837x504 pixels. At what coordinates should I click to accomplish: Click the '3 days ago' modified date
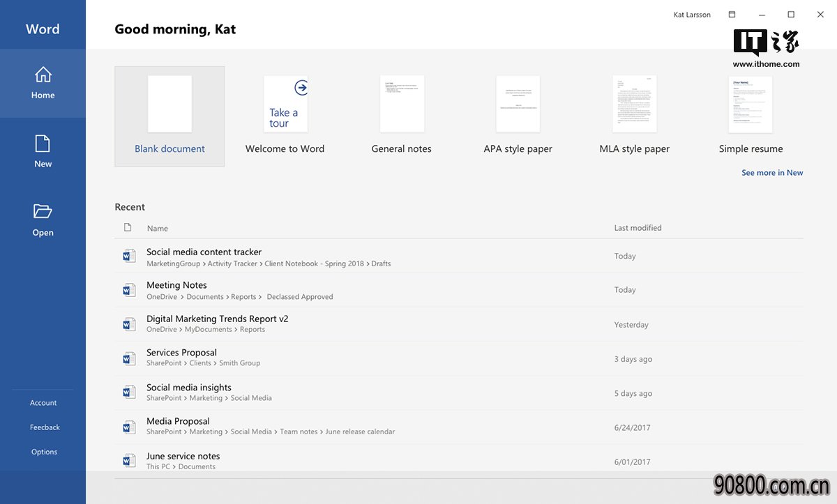coord(633,359)
